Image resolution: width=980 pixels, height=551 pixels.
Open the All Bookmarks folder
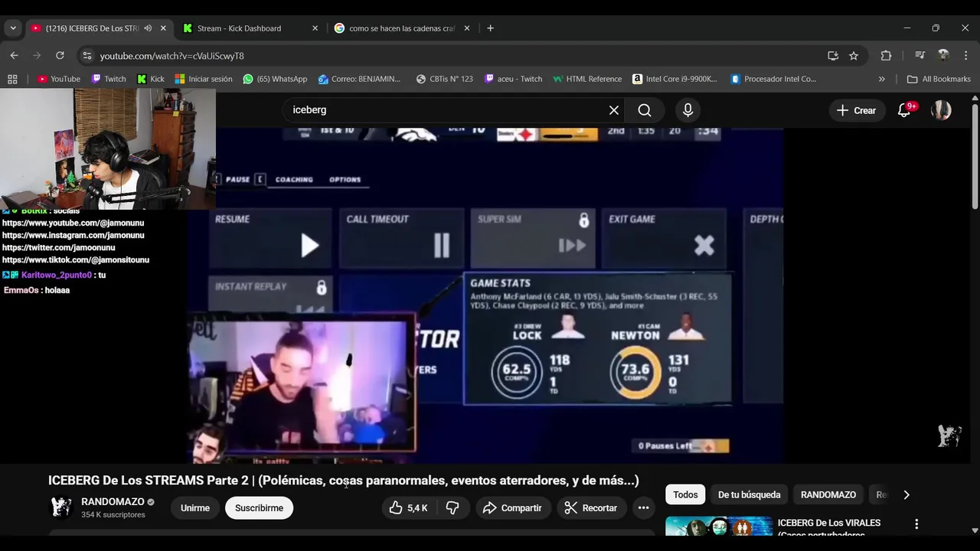coord(939,79)
